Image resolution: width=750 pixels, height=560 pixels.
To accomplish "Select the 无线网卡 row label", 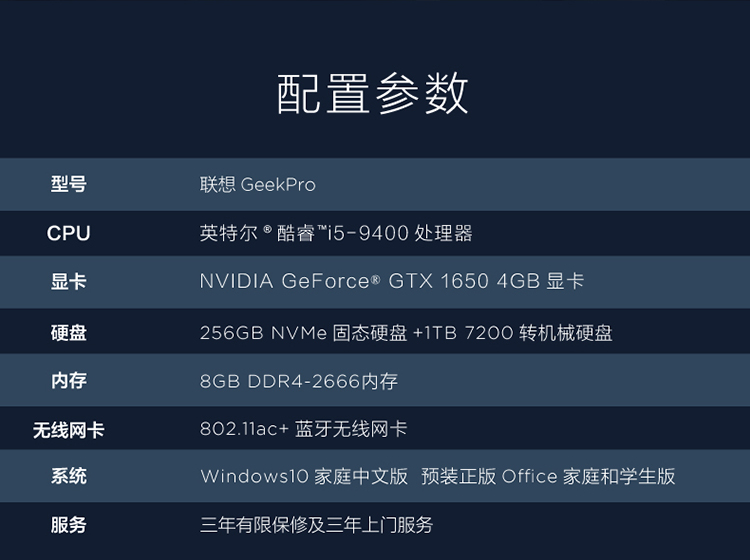I will 68,430.
